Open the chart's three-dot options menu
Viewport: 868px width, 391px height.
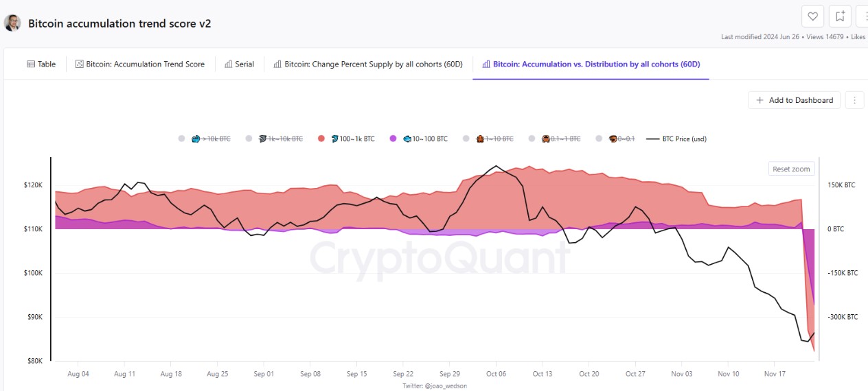point(854,100)
